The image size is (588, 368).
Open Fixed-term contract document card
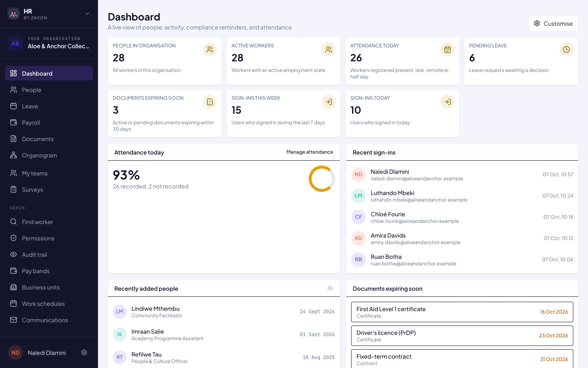(462, 359)
